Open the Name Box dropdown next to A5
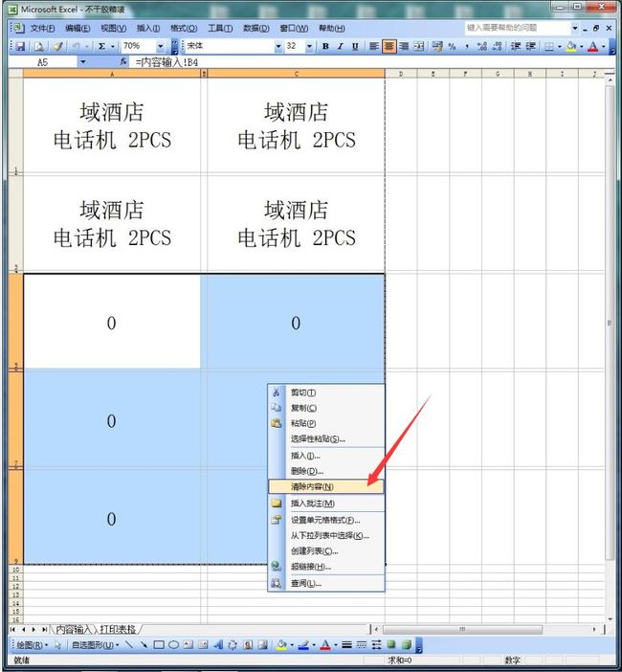The image size is (622, 672). point(83,62)
